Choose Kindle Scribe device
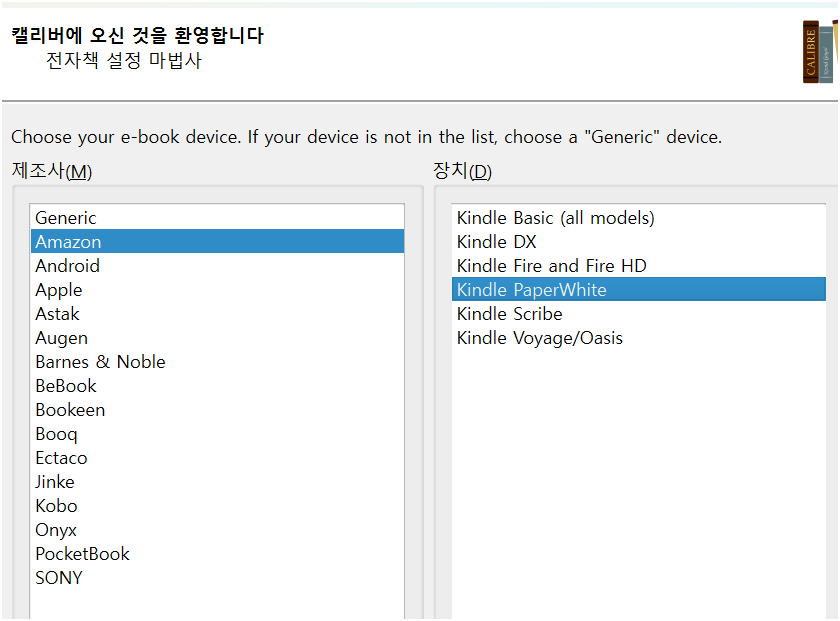840x621 pixels. pos(639,314)
